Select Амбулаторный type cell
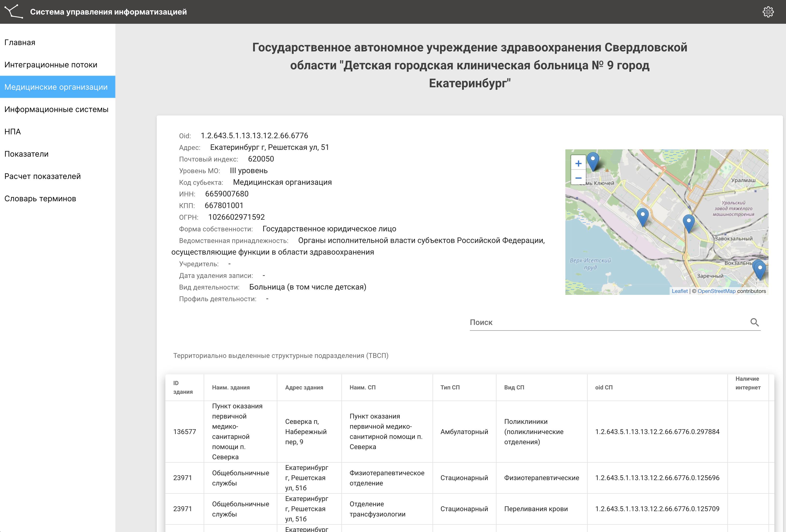786x532 pixels. coord(464,432)
